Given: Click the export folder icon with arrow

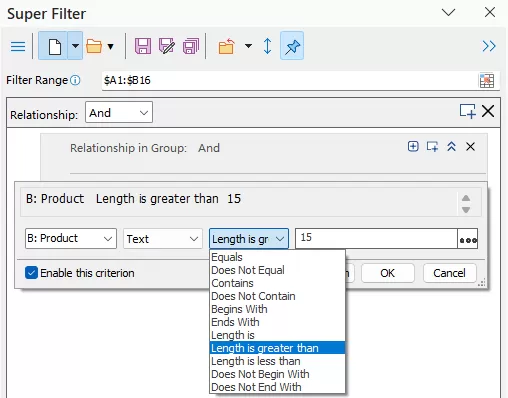Looking at the screenshot, I should [x=227, y=46].
